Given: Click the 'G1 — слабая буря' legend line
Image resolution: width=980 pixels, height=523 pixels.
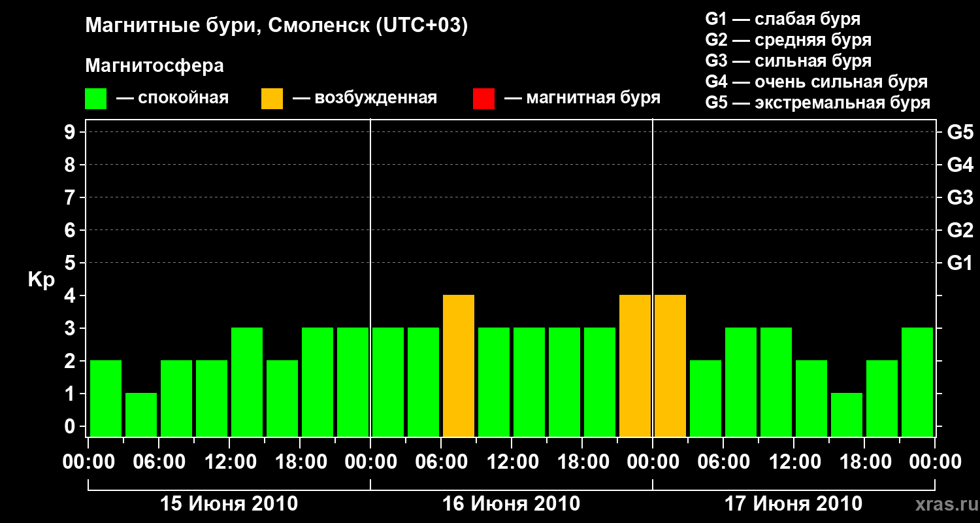Looking at the screenshot, I should (x=783, y=19).
